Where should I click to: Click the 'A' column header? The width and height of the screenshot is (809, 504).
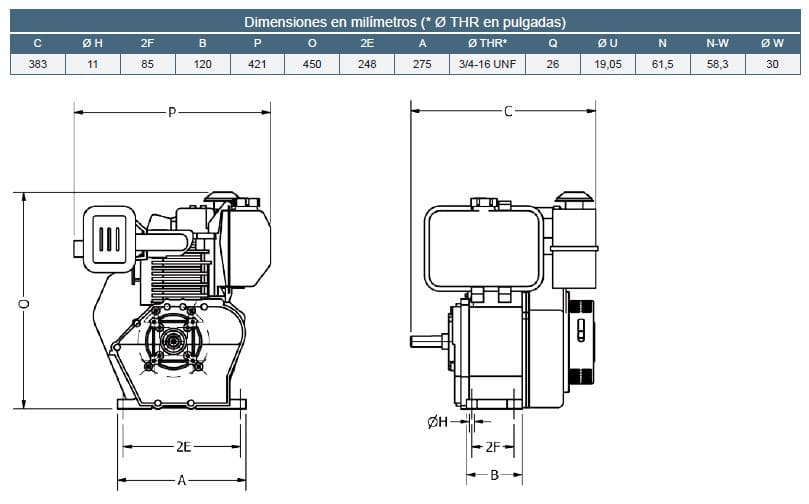click(422, 43)
